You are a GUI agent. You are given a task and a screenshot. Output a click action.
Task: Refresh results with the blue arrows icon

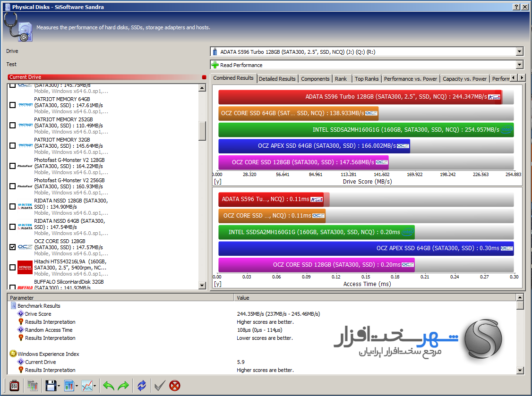142,386
